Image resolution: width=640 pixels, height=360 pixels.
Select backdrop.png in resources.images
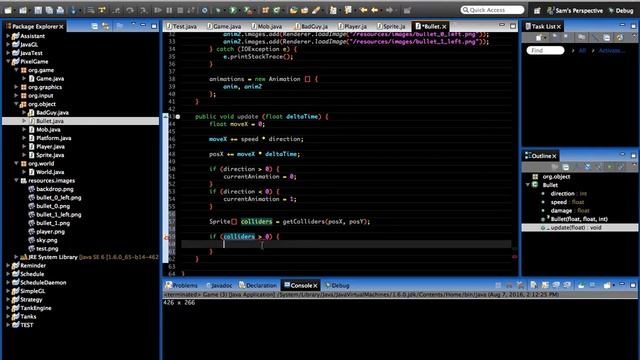pyautogui.click(x=55, y=189)
